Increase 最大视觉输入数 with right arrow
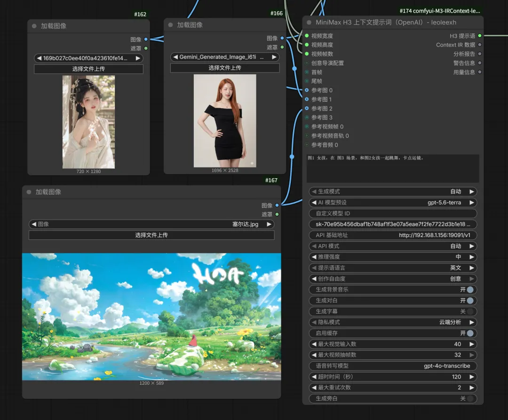Image resolution: width=508 pixels, height=420 pixels. tap(472, 344)
